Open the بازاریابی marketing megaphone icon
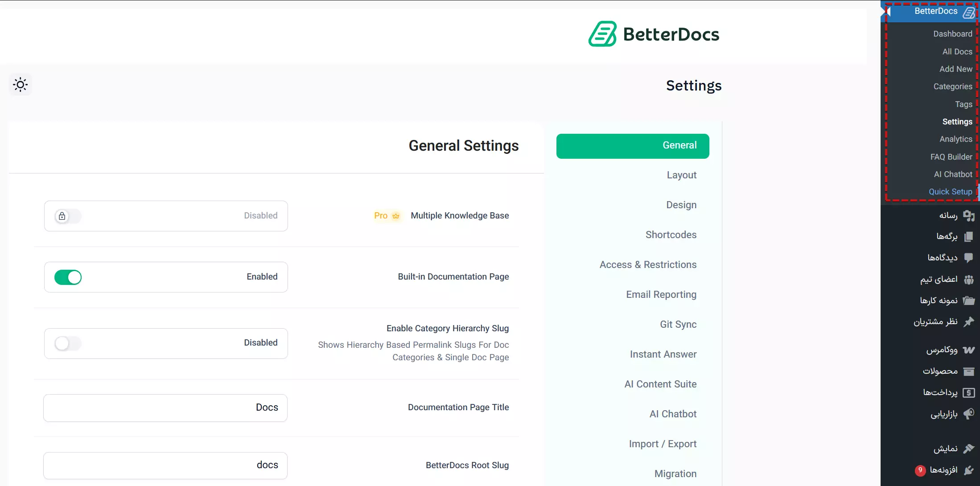This screenshot has width=980, height=486. coord(968,414)
